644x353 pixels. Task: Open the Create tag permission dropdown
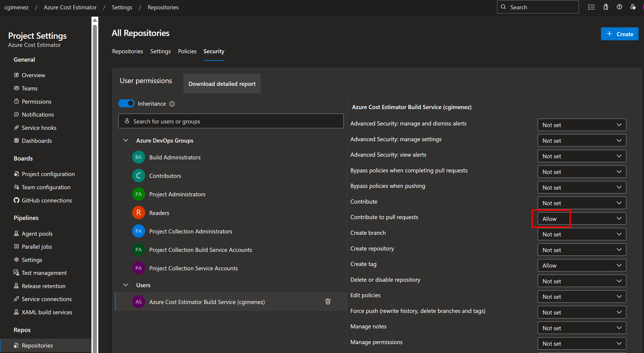[582, 265]
